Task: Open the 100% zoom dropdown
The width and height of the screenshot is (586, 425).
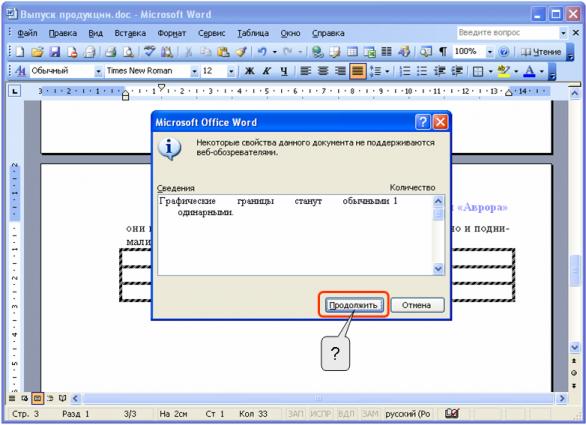Action: (x=490, y=52)
